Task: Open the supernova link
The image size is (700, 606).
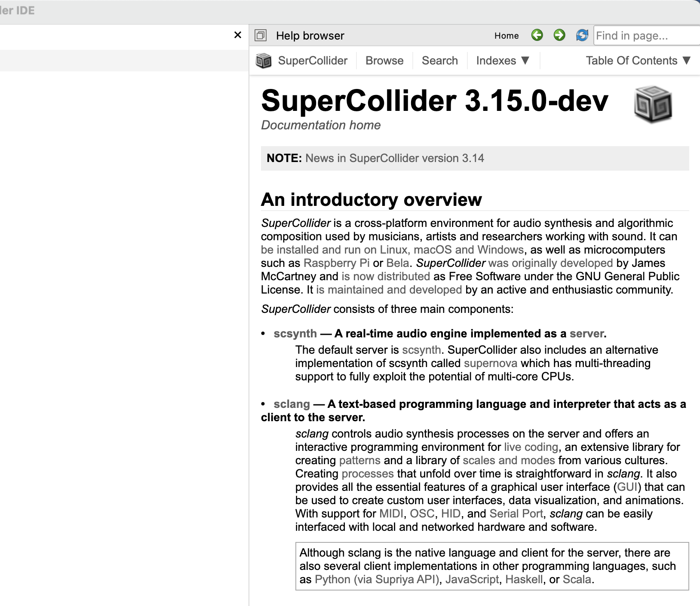Action: point(491,363)
